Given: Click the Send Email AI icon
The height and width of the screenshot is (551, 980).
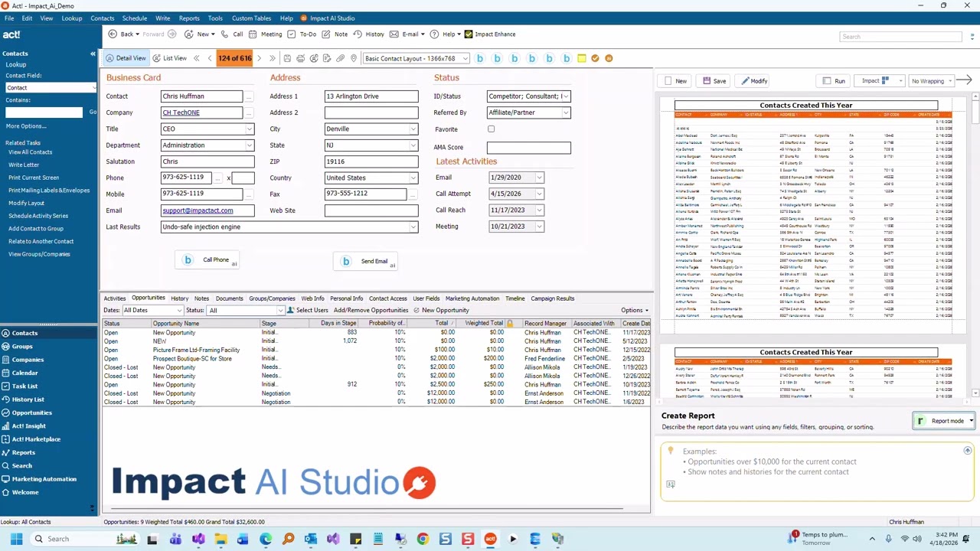Looking at the screenshot, I should (x=346, y=261).
